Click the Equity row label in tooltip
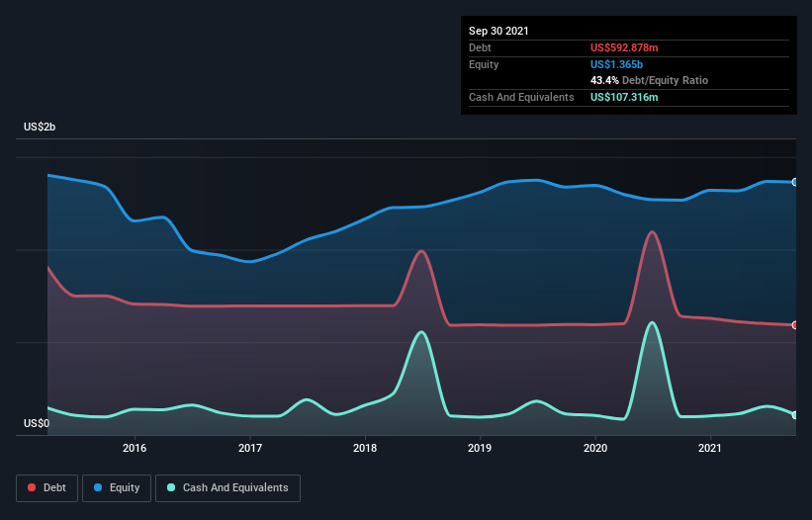Image resolution: width=812 pixels, height=520 pixels. 484,64
